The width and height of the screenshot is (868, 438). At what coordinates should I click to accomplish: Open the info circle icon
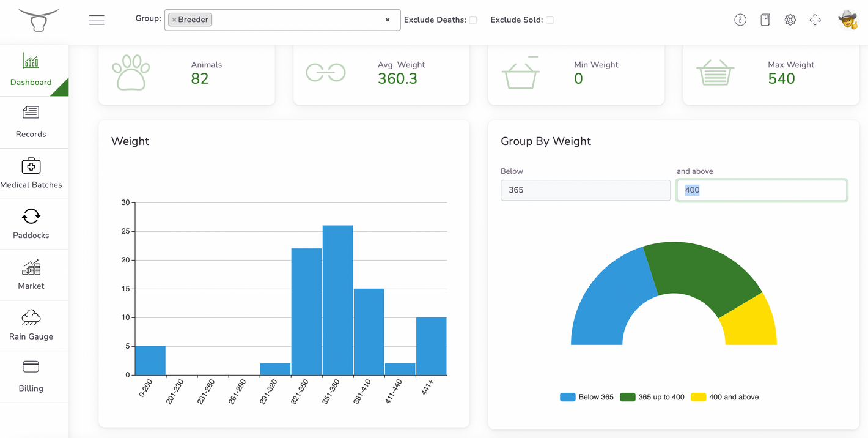(740, 20)
